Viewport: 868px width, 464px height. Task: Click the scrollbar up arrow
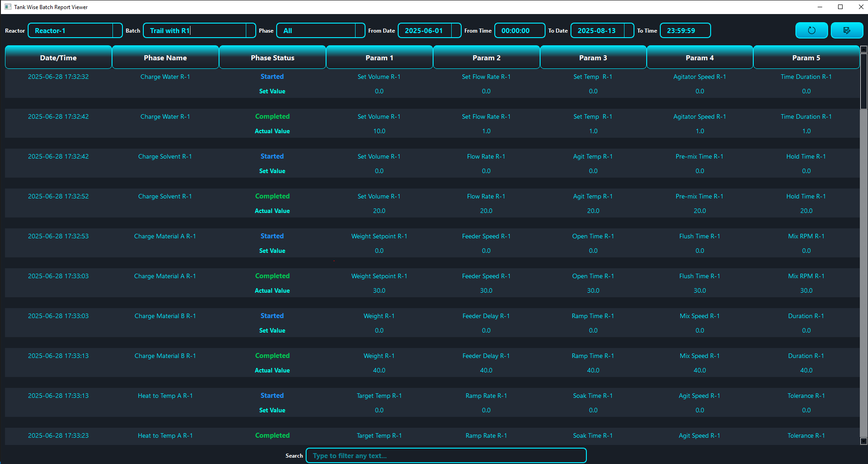(863, 49)
